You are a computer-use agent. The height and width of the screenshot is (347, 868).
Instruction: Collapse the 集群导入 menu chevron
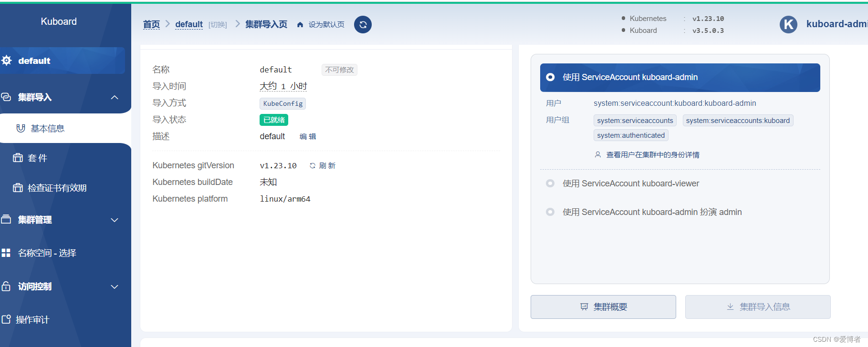point(115,97)
